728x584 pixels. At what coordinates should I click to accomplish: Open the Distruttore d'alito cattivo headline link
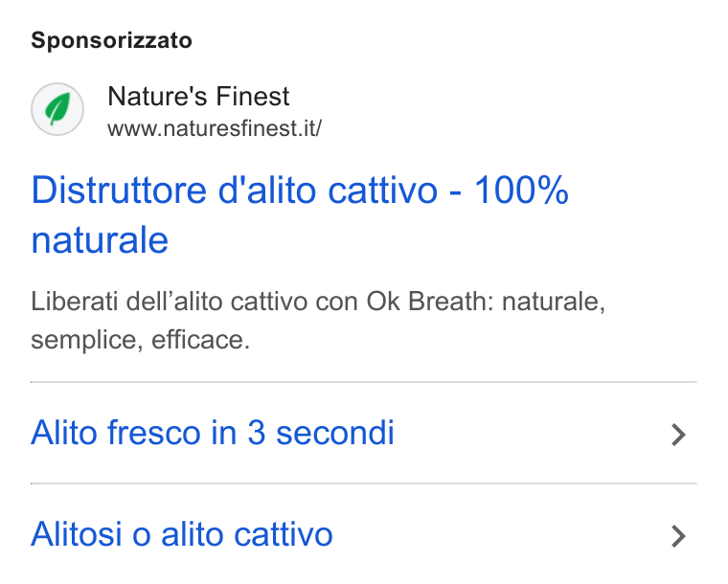pos(300,214)
